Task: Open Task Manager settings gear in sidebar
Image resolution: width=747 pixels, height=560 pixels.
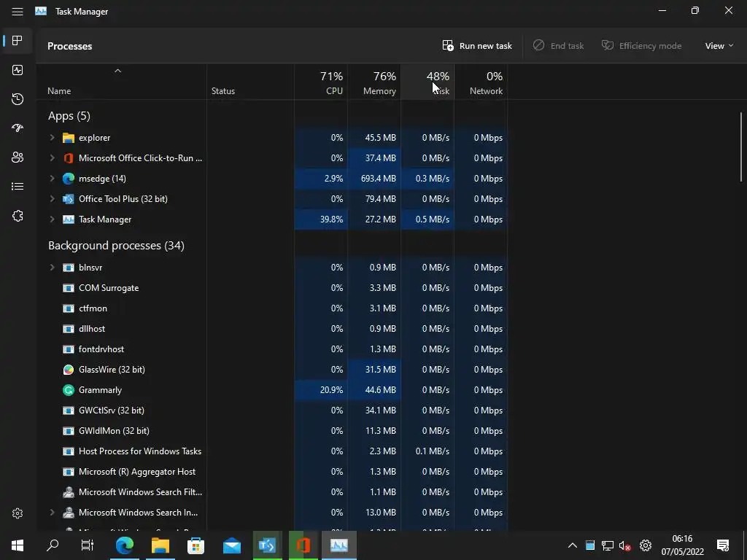Action: click(x=18, y=513)
